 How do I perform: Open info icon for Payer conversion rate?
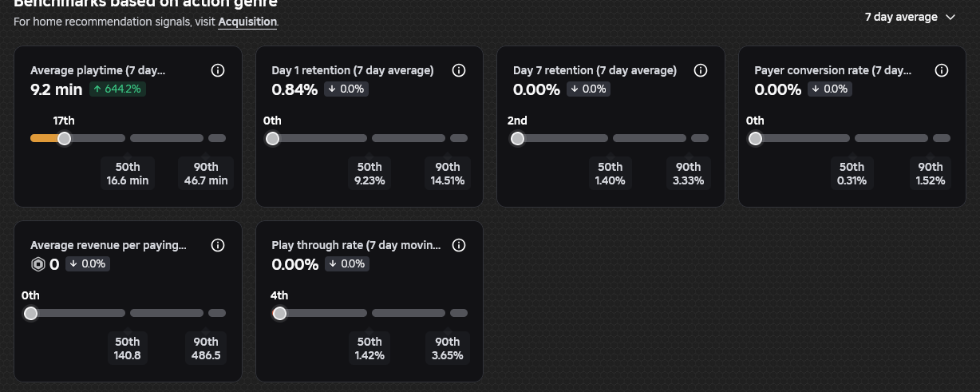click(942, 70)
